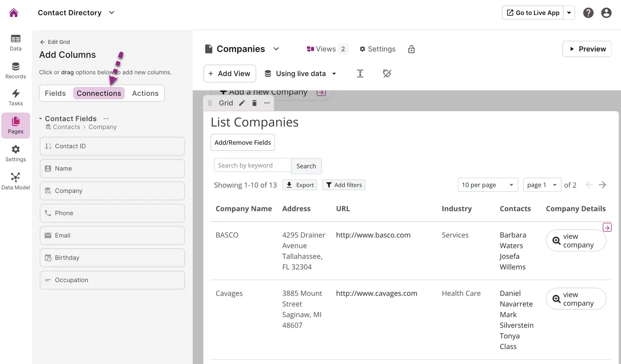
Task: Go to next page with right arrow
Action: (602, 185)
